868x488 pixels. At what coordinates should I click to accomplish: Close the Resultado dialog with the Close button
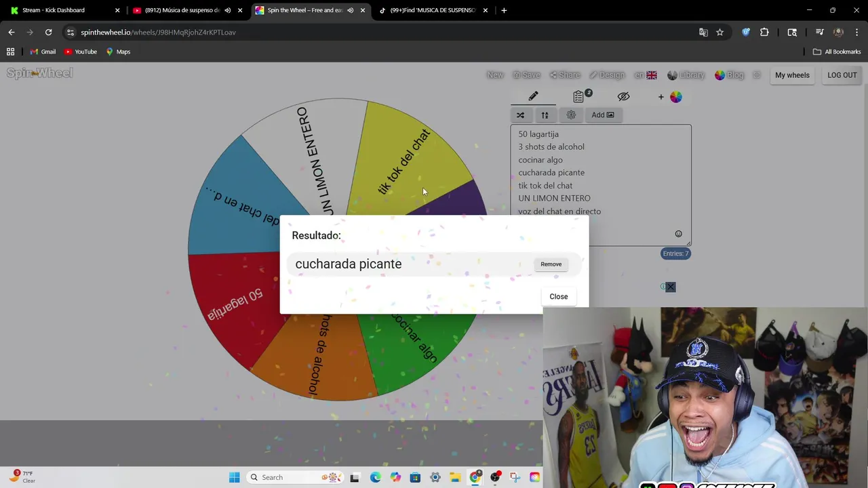559,296
